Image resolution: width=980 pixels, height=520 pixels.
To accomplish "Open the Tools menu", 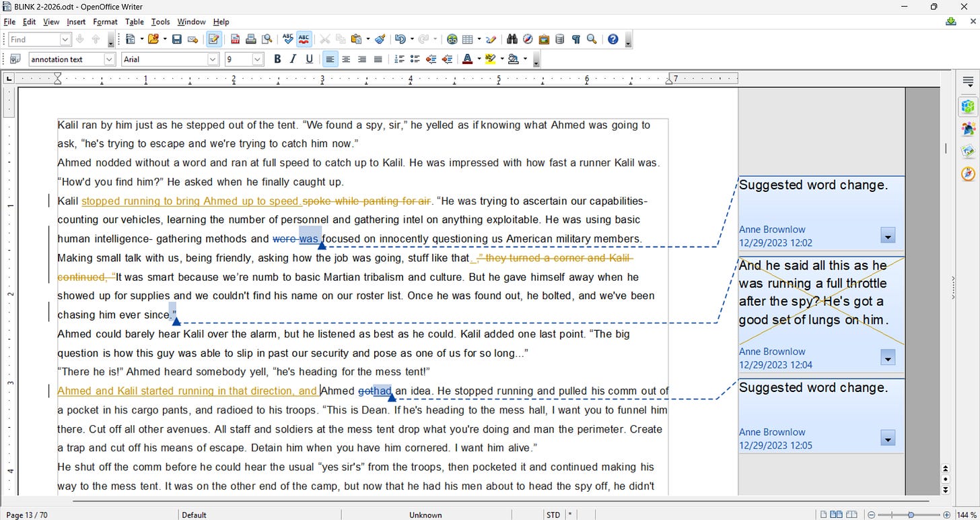I will pos(160,22).
